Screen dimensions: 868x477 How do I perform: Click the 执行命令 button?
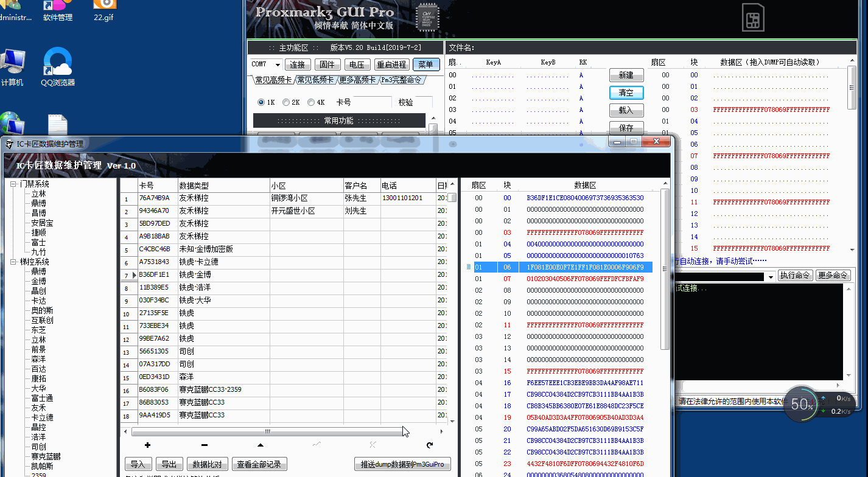(x=795, y=276)
